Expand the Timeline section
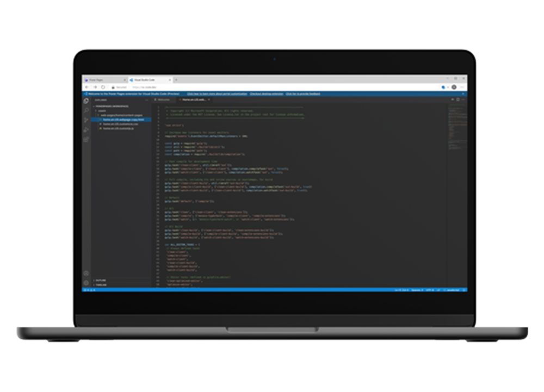544x392 pixels. (101, 285)
